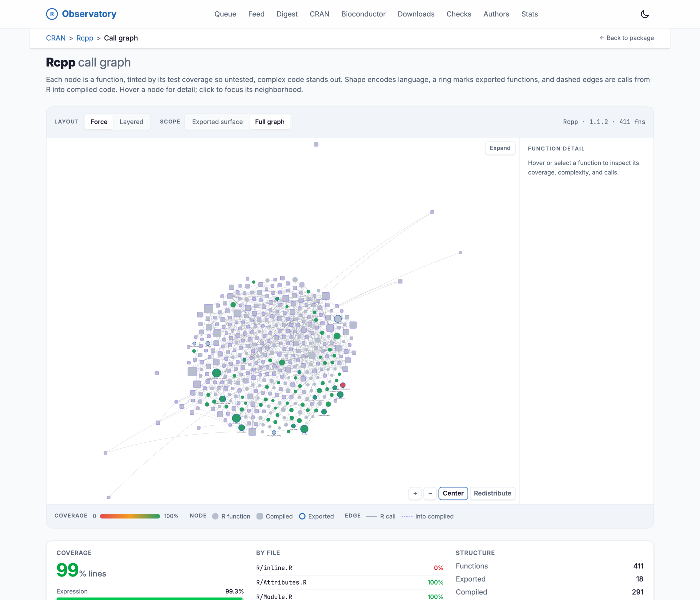The width and height of the screenshot is (700, 600).
Task: Zoom in the graph with plus button
Action: (415, 493)
